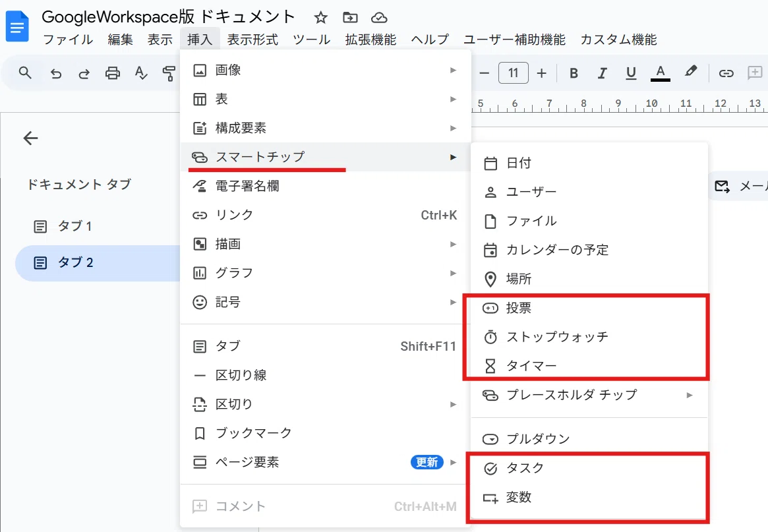This screenshot has width=768, height=532.
Task: Open the 編集 menu
Action: coord(121,40)
